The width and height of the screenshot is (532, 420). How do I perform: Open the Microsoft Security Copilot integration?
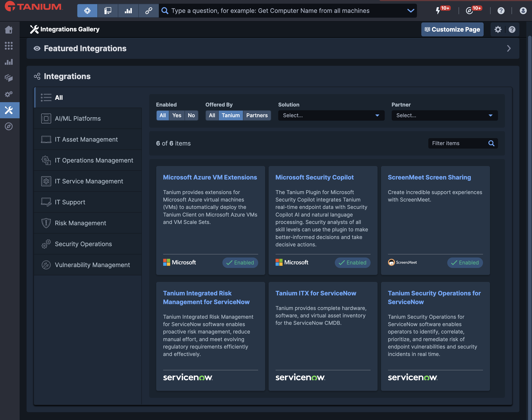click(315, 177)
